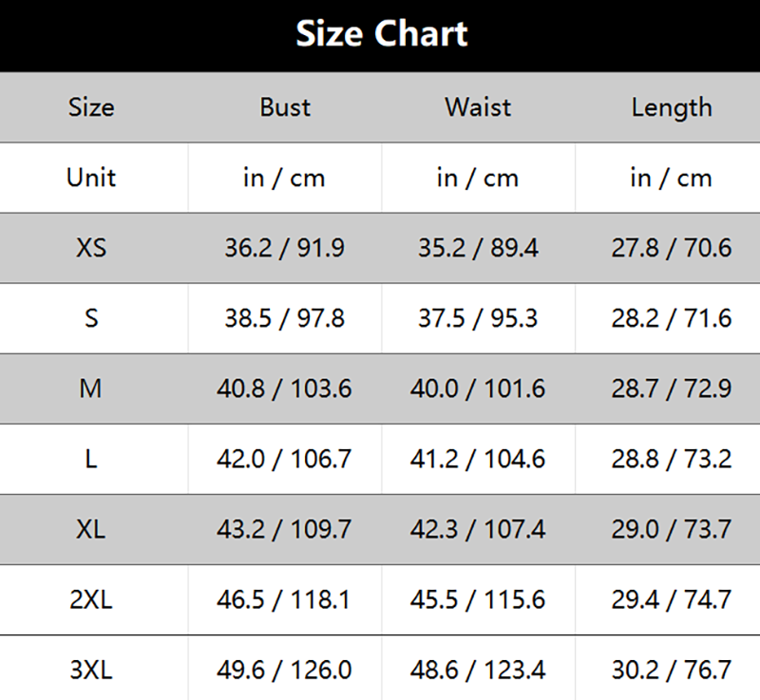Image resolution: width=760 pixels, height=700 pixels.
Task: Click the XS size row label
Action: pyautogui.click(x=91, y=248)
